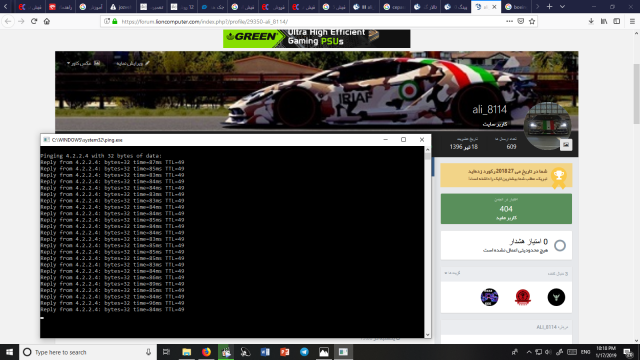Open the Photos app on the taskbar
640x360 pixels.
pos(324,352)
